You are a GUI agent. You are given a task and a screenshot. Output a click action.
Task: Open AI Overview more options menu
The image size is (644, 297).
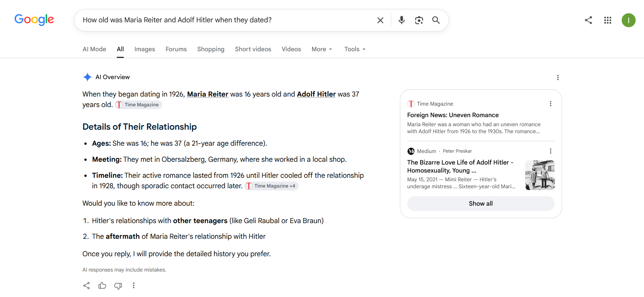click(x=558, y=77)
